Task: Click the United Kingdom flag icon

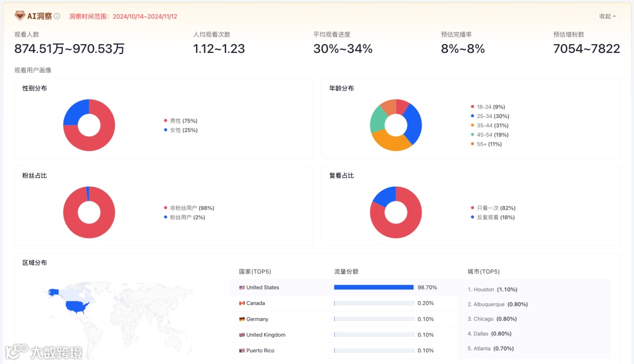Action: (242, 335)
